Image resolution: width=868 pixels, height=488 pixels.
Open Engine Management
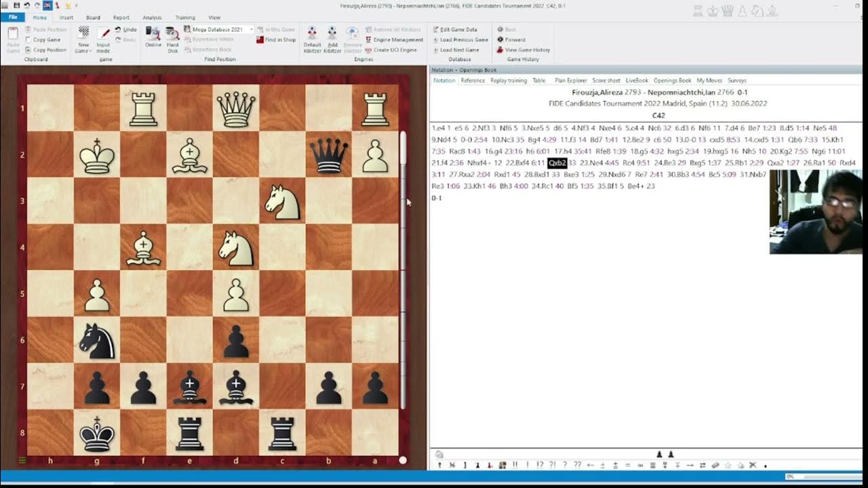click(x=393, y=40)
